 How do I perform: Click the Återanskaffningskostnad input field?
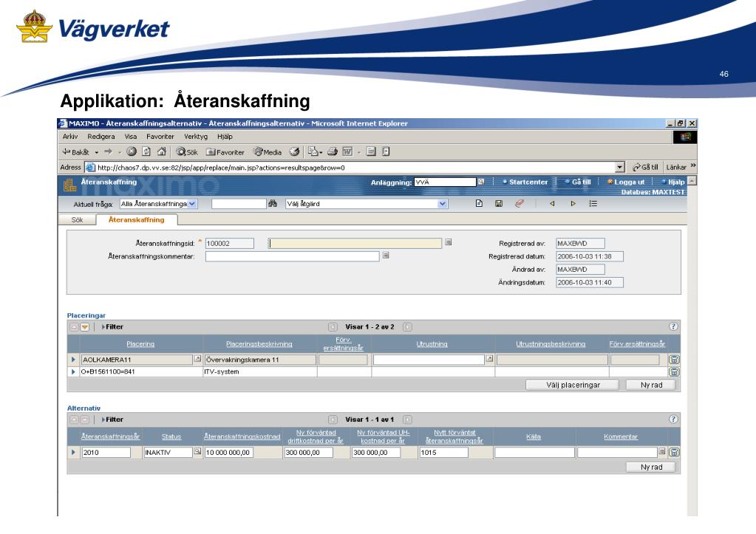(229, 453)
